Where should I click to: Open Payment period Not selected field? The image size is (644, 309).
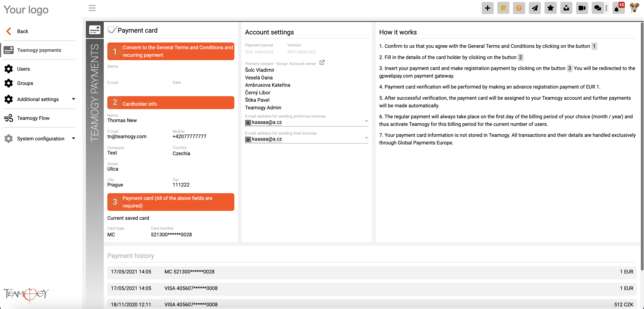[259, 52]
